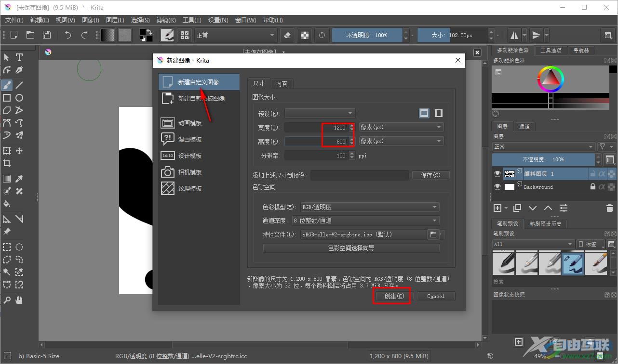
Task: Select portrait orientation icon in dialog
Action: (439, 113)
